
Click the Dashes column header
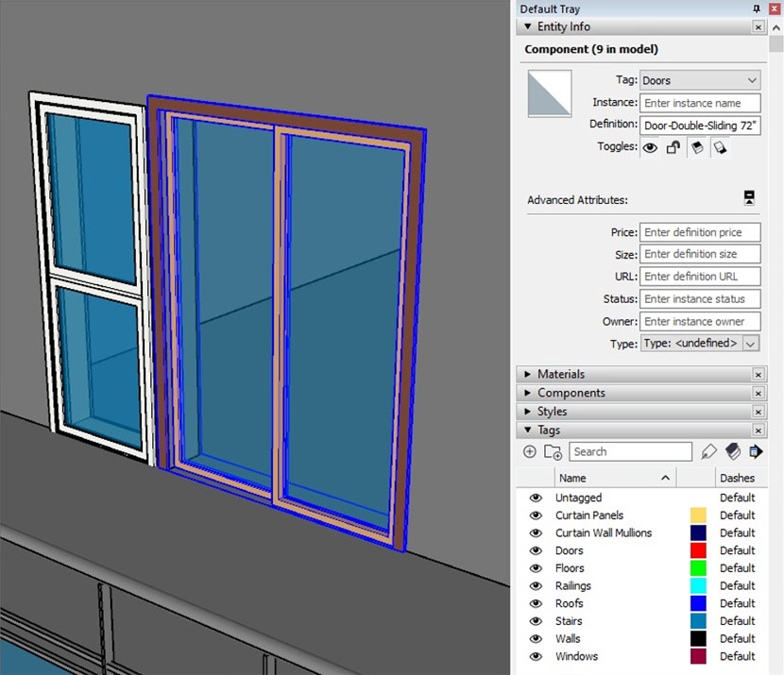click(737, 478)
